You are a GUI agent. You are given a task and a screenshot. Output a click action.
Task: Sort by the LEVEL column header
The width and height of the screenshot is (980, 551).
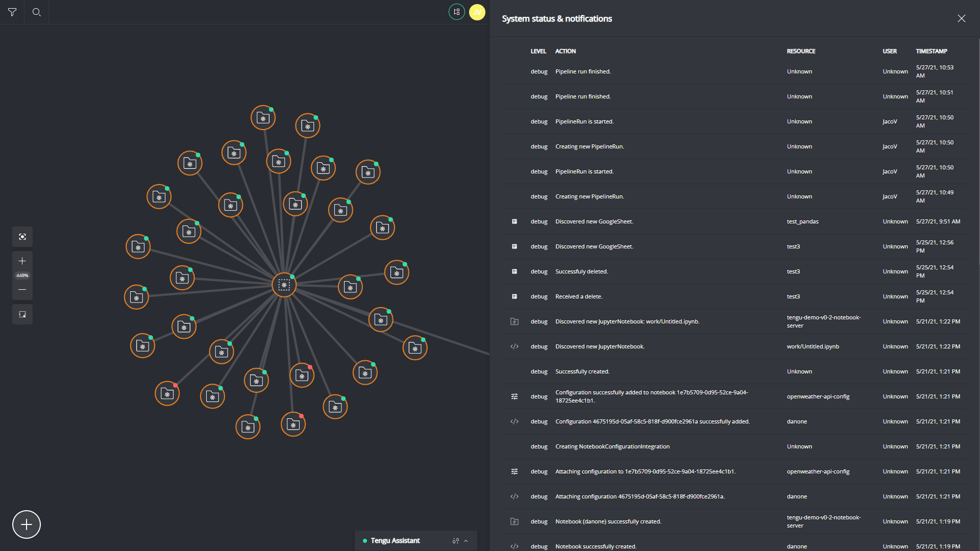click(538, 51)
